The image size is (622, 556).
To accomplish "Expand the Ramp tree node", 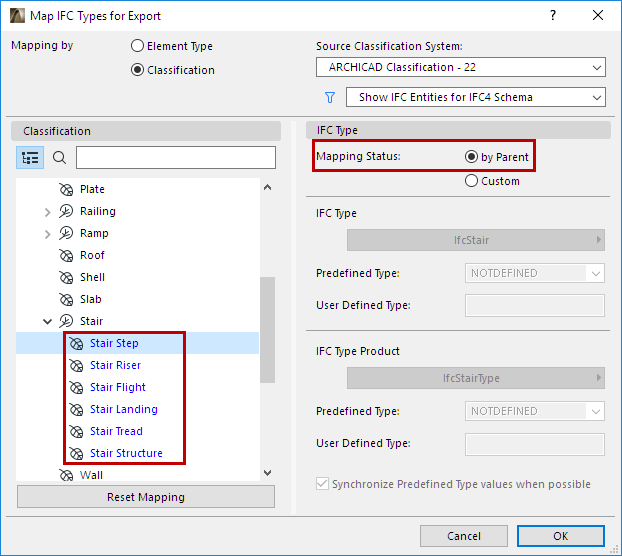I will tap(47, 233).
